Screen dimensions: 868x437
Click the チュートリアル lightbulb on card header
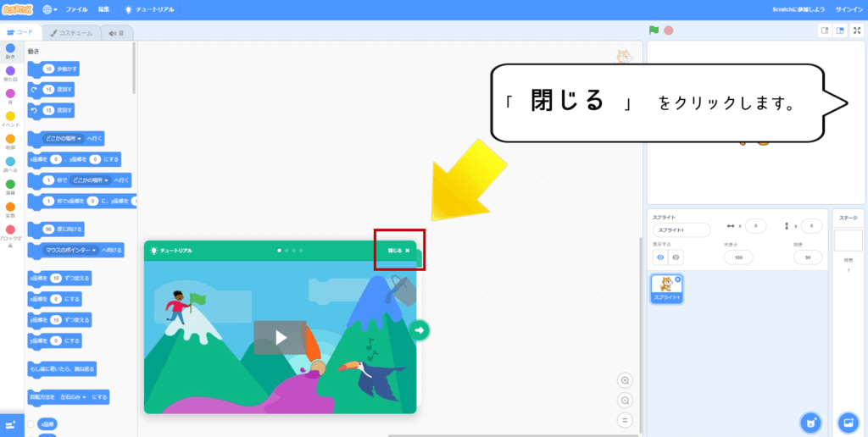click(x=171, y=251)
